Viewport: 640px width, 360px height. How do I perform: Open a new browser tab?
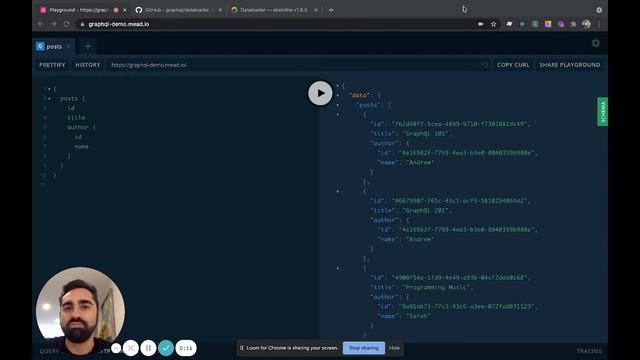tap(331, 10)
